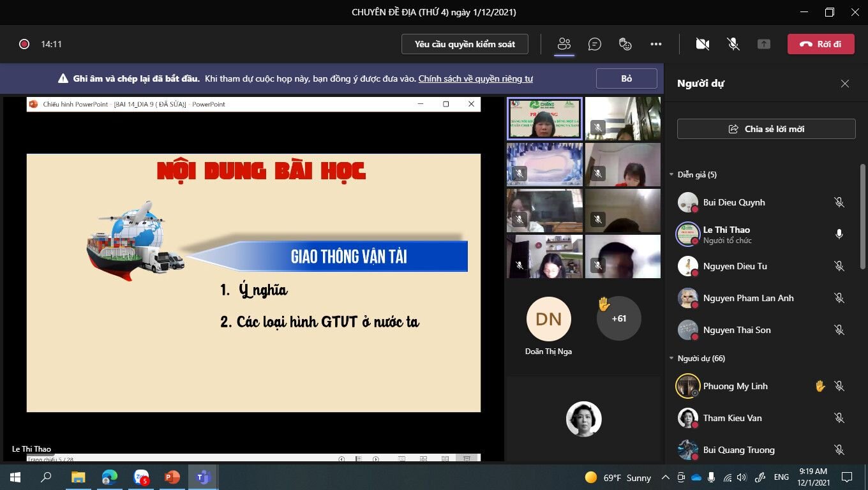Viewport: 868px width, 490px height.
Task: Turn on your camera in the meeting toolbar
Action: 702,44
